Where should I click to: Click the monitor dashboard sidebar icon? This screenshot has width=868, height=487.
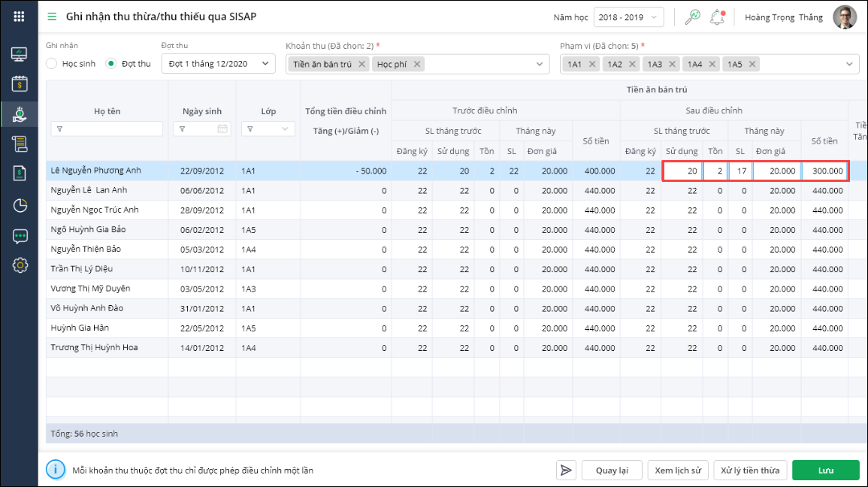(20, 54)
